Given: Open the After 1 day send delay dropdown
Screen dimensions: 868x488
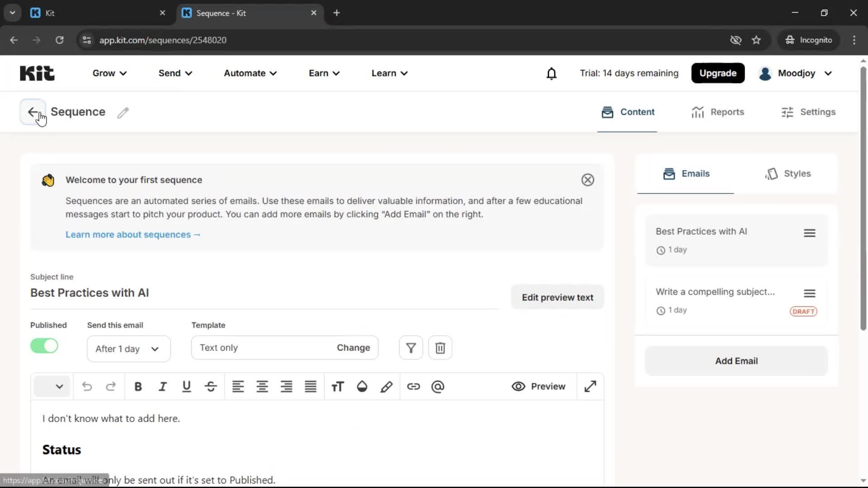Looking at the screenshot, I should point(128,348).
